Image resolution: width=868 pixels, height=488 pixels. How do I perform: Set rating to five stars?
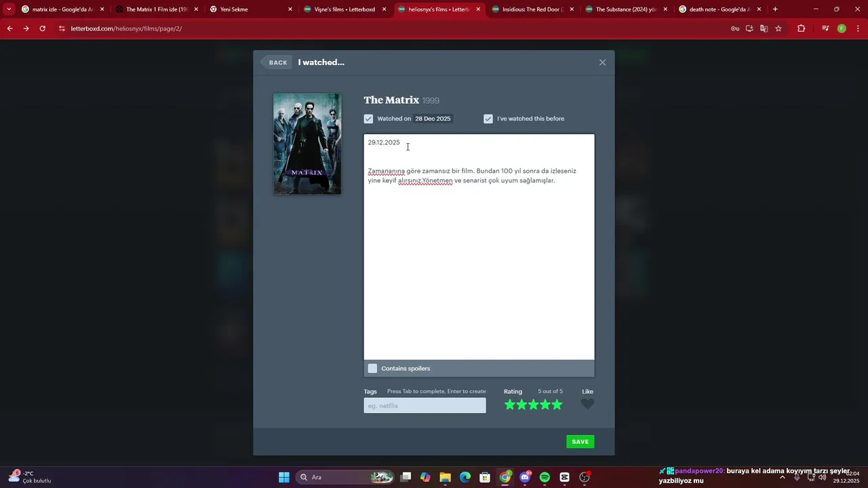[x=557, y=405]
